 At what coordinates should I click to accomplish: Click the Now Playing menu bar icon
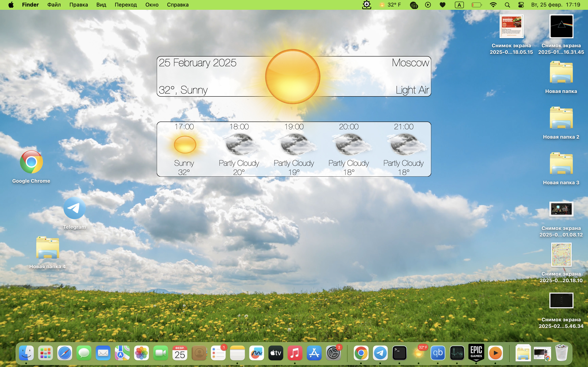[x=428, y=5]
